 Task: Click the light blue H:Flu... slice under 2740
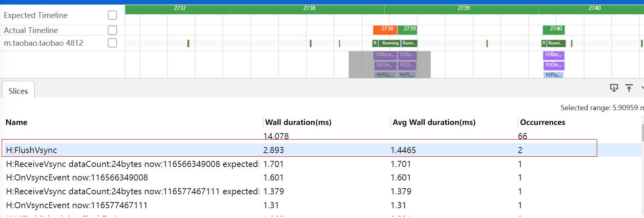click(x=553, y=75)
